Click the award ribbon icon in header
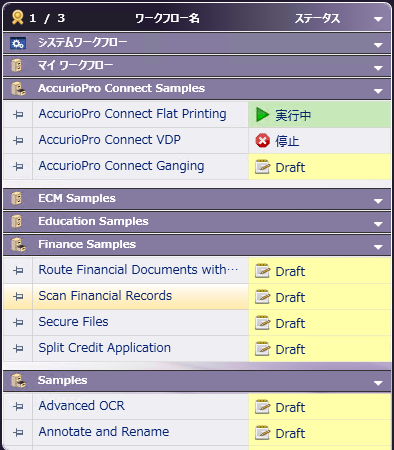Viewport: 394px width, 450px height. (17, 17)
